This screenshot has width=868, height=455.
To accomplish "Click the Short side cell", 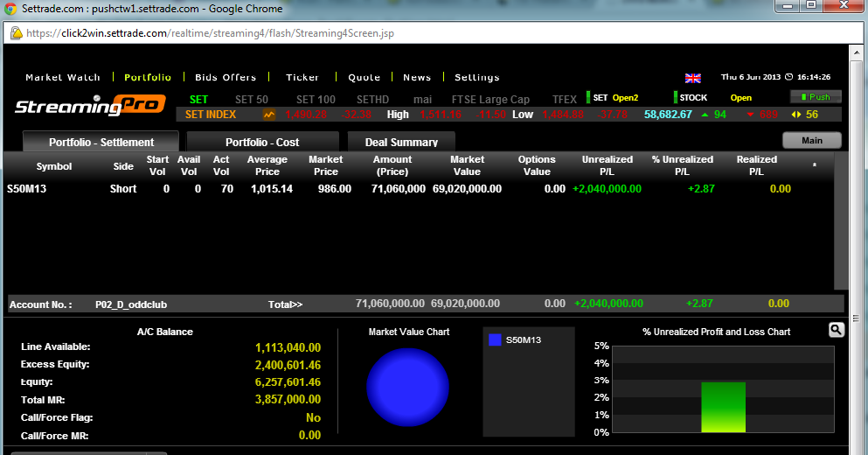I will point(123,189).
